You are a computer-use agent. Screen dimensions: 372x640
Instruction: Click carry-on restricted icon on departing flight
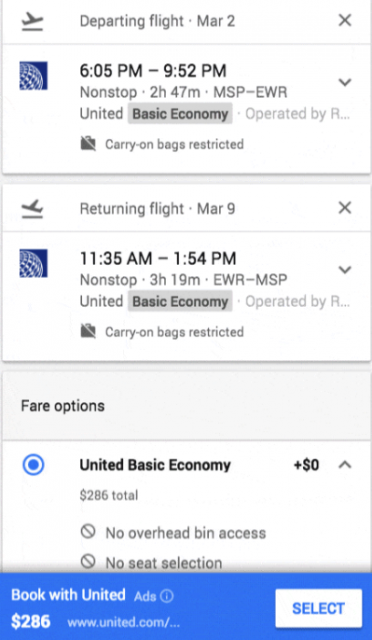point(88,144)
